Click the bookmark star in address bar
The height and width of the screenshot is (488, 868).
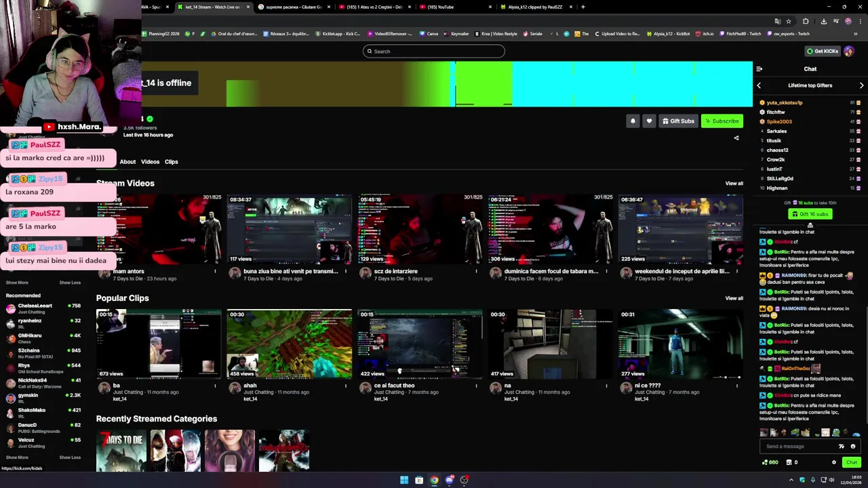[x=789, y=21]
